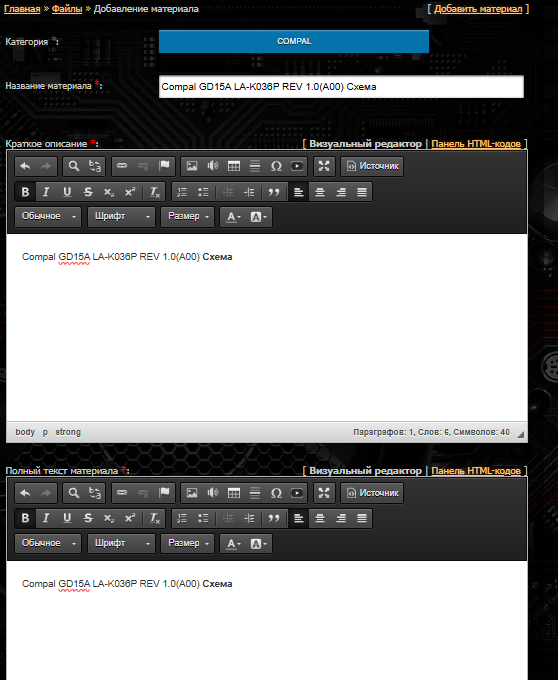Open background color picker in short description editor
The image size is (558, 680).
pos(259,217)
